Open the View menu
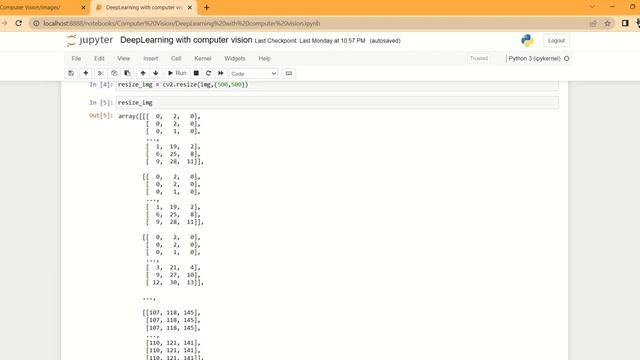640x360 pixels. 124,58
